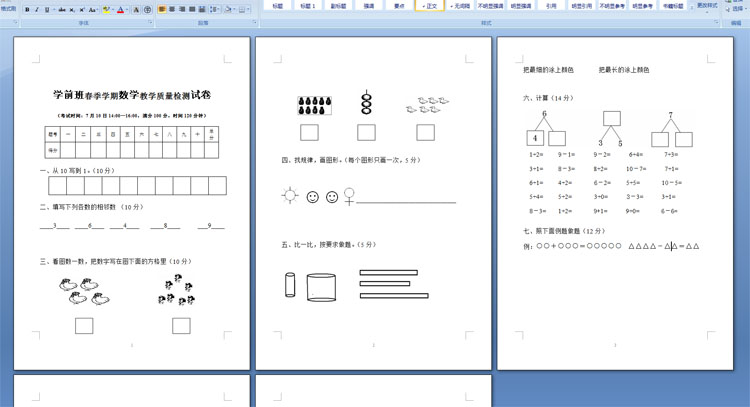Apply character shading A button

136,10
